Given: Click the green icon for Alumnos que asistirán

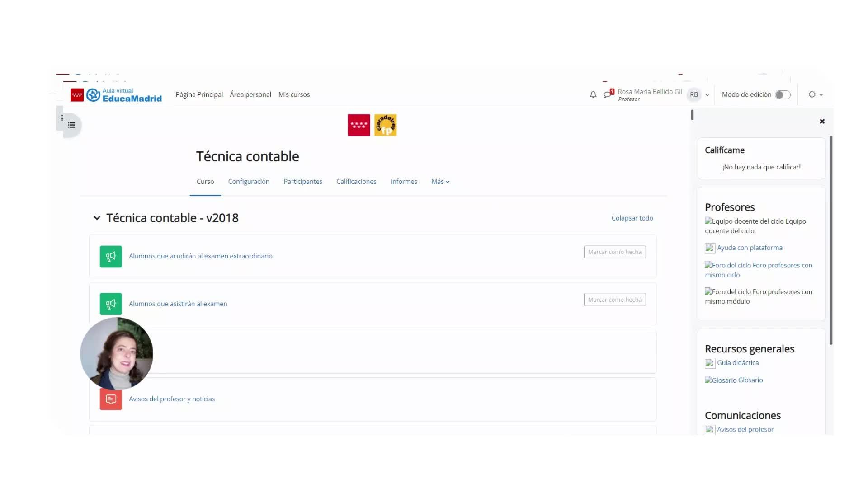Looking at the screenshot, I should (x=111, y=304).
